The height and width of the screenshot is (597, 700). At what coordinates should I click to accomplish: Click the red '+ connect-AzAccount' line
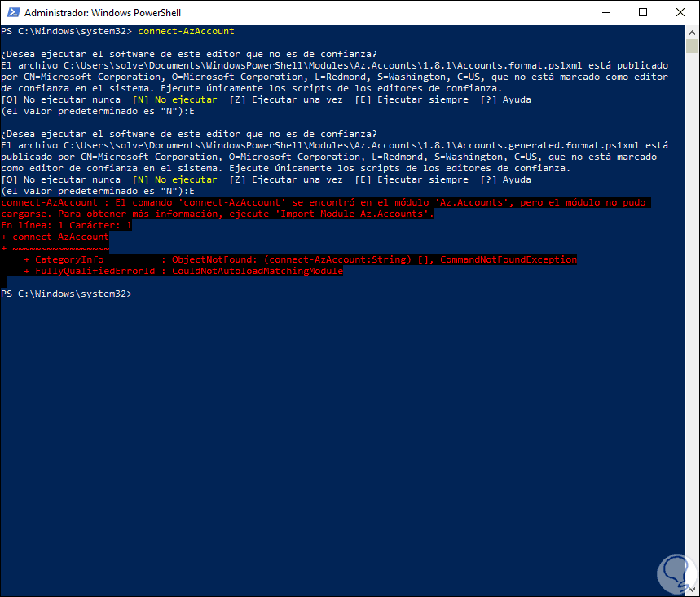55,237
